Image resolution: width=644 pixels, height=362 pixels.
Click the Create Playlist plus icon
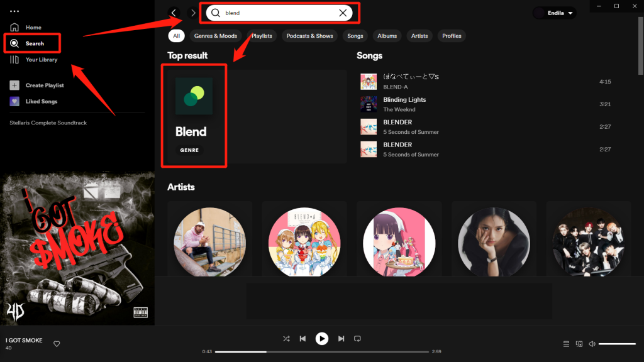pos(14,85)
